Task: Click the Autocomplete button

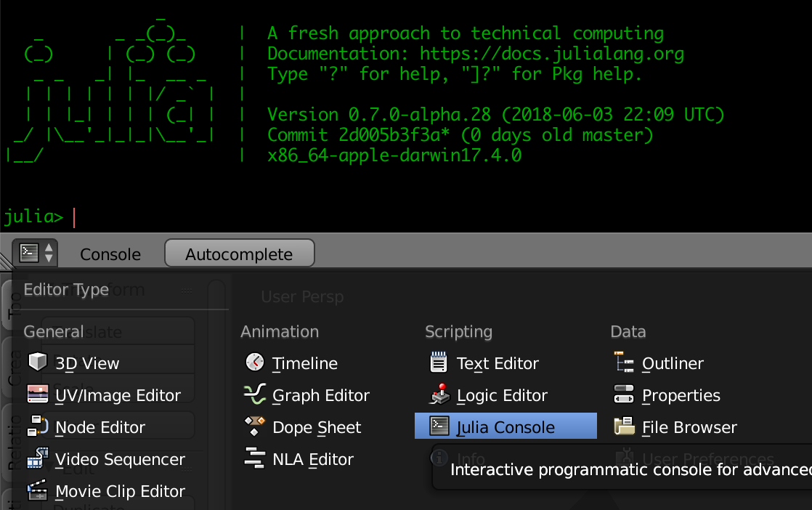Action: click(239, 254)
